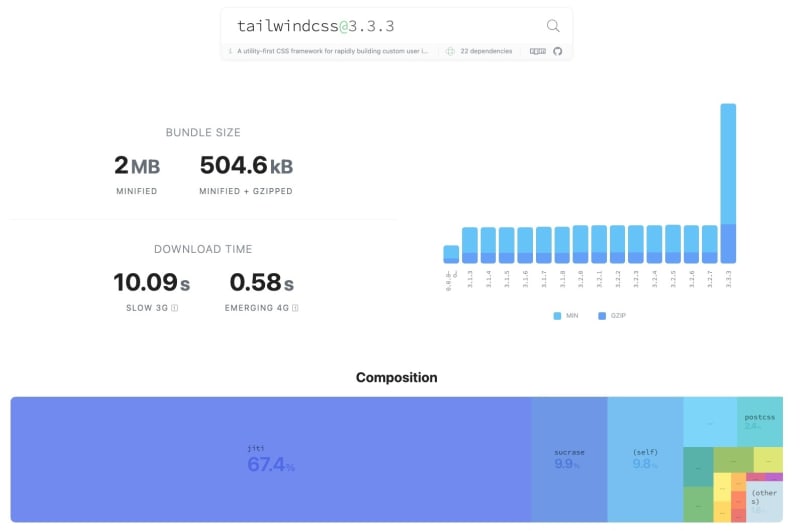Click the 22 dependencies label
The width and height of the screenshot is (800, 531).
tap(486, 51)
